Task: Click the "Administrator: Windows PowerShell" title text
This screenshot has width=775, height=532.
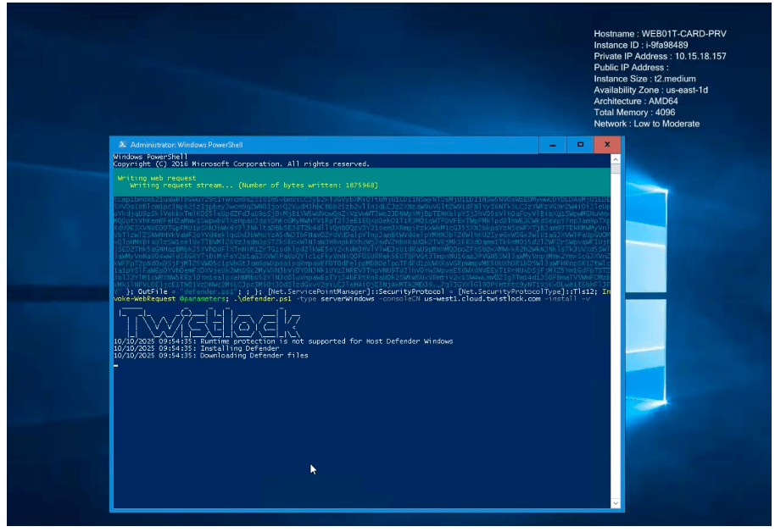Action: click(x=187, y=145)
